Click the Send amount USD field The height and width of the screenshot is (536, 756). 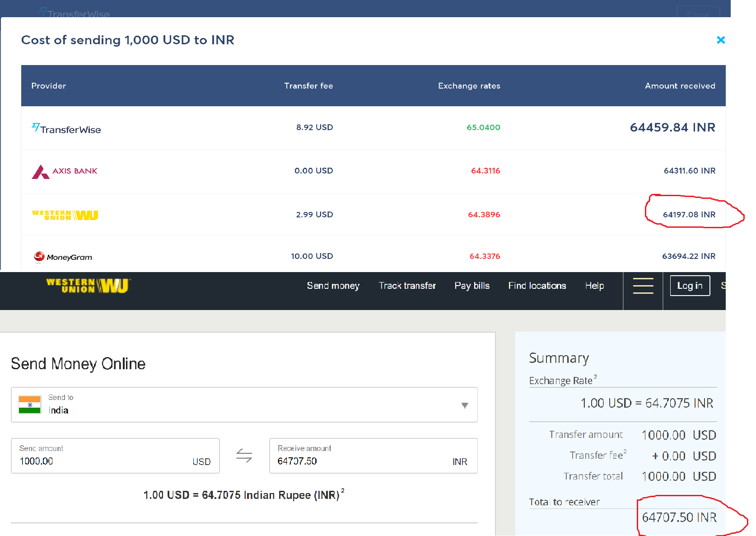(x=115, y=456)
